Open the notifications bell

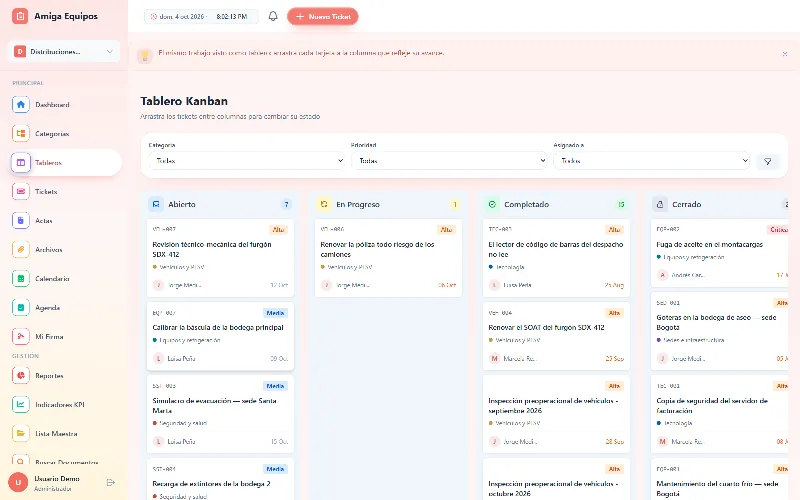[273, 16]
